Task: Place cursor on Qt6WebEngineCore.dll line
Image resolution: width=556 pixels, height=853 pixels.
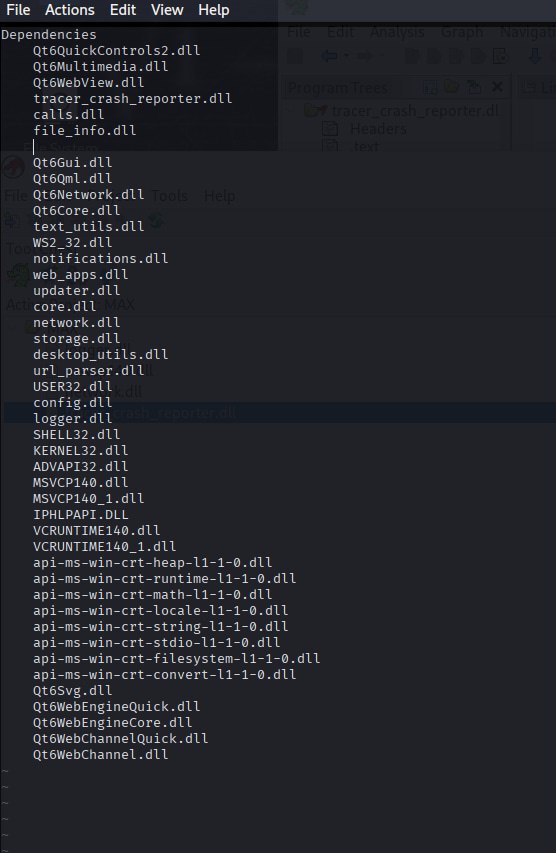Action: pos(112,722)
